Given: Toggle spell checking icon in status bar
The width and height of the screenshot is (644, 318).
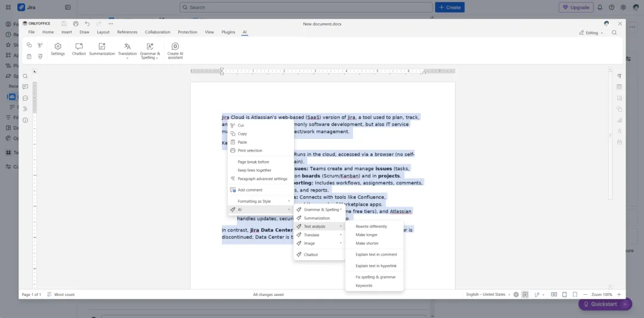Looking at the screenshot, I should coord(525,295).
